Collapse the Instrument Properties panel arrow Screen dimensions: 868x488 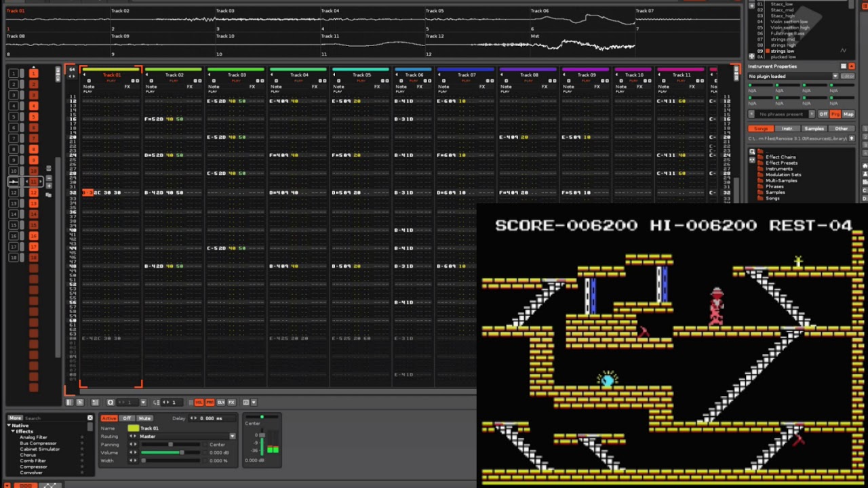click(x=852, y=66)
